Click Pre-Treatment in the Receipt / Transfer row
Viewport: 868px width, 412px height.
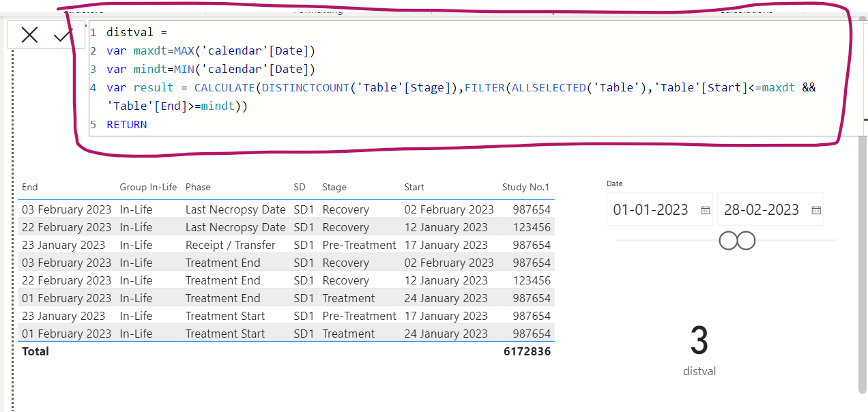pos(359,245)
